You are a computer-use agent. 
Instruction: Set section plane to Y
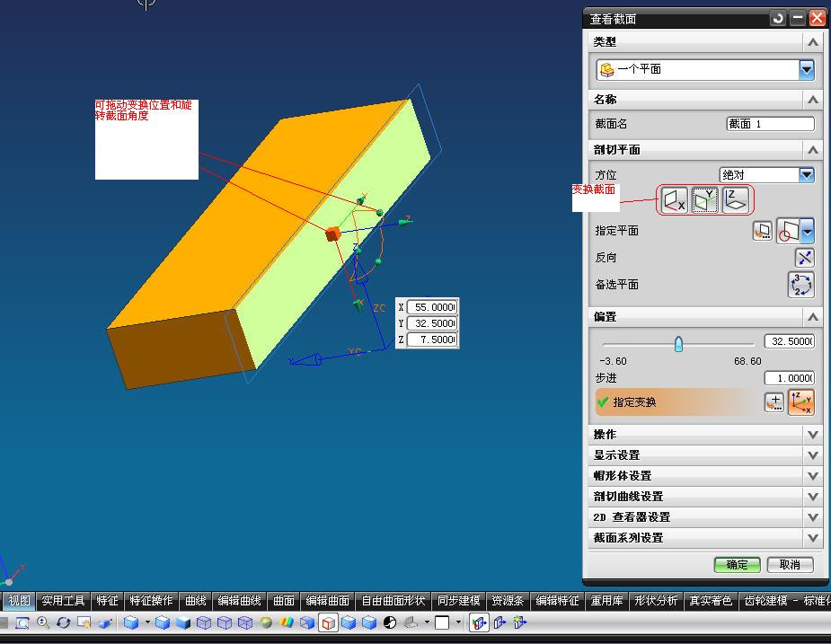tap(705, 200)
